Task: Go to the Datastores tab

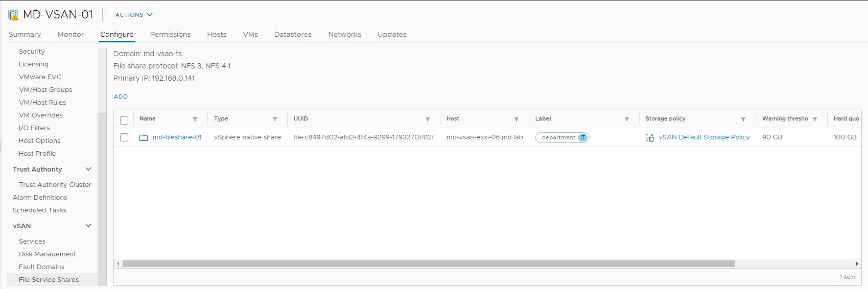Action: point(293,34)
